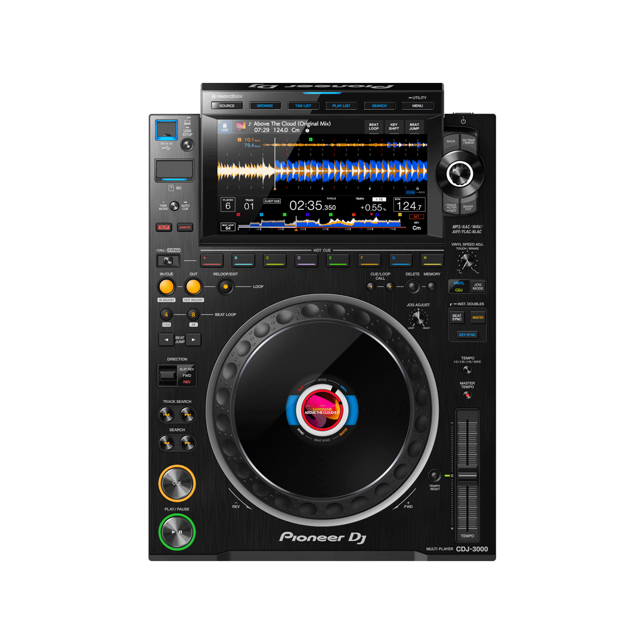
Task: Push the MEMORY button
Action: point(432,287)
